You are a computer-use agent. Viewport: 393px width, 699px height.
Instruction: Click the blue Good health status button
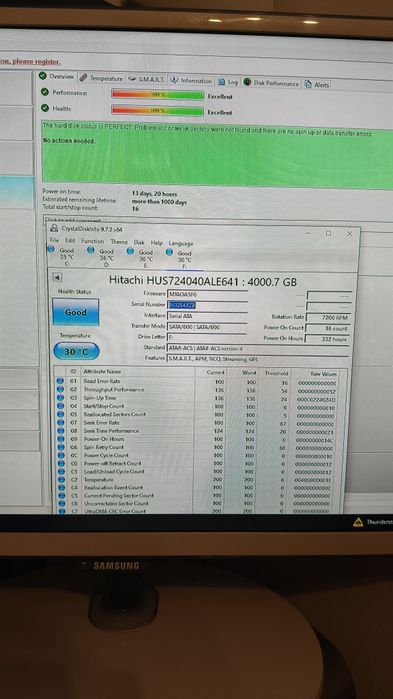coord(76,312)
